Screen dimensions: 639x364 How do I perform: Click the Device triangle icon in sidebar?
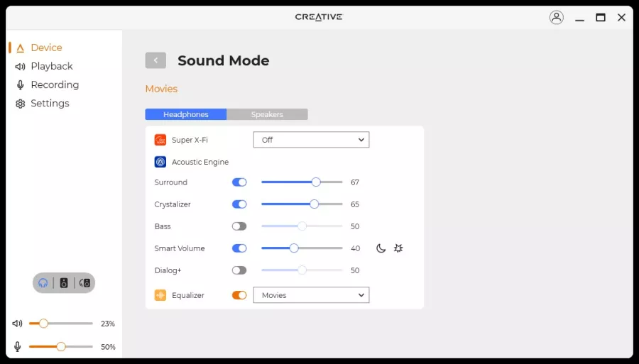coord(21,48)
